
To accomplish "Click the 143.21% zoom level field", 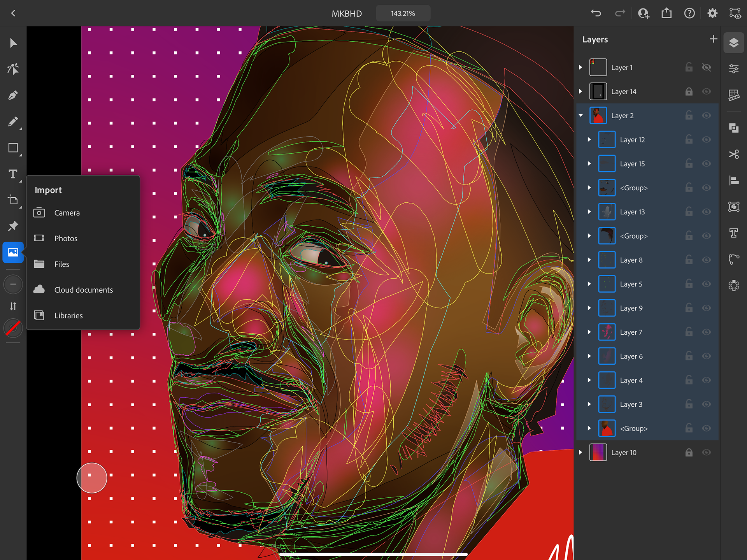I will coord(403,13).
